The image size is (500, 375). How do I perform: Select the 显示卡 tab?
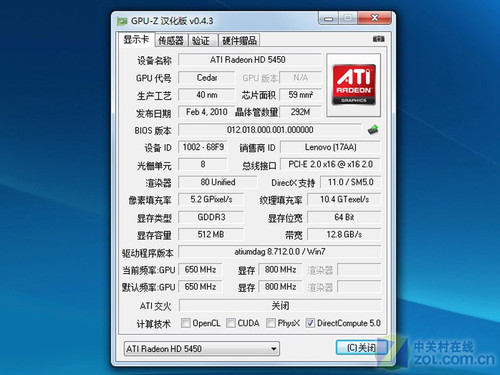coord(136,39)
